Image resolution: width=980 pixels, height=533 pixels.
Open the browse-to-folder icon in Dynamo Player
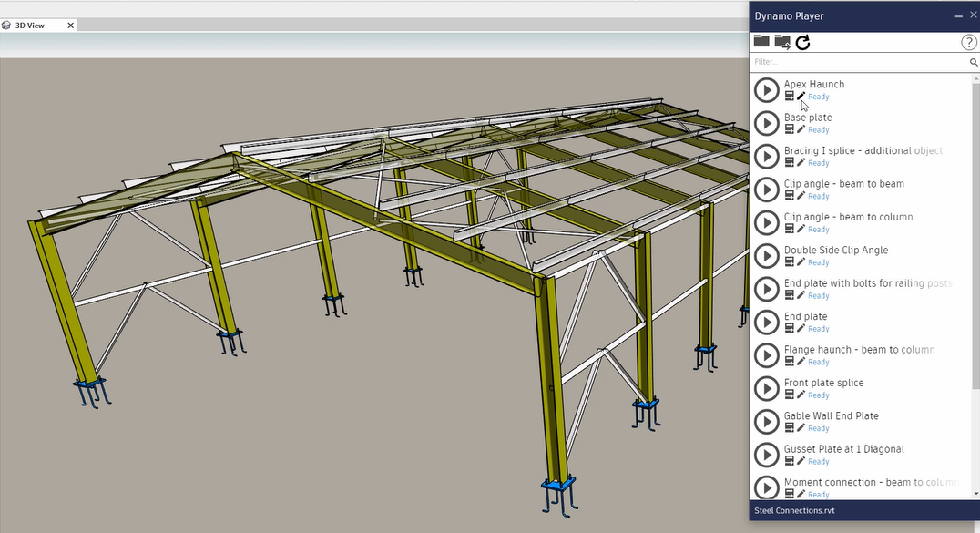(761, 42)
